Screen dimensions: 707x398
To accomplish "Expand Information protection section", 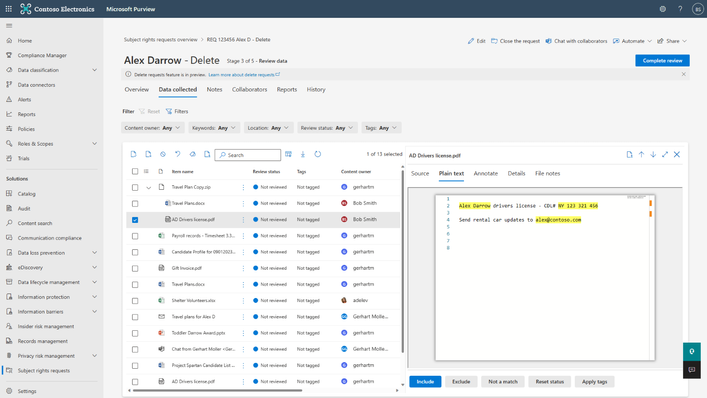I will pos(94,297).
